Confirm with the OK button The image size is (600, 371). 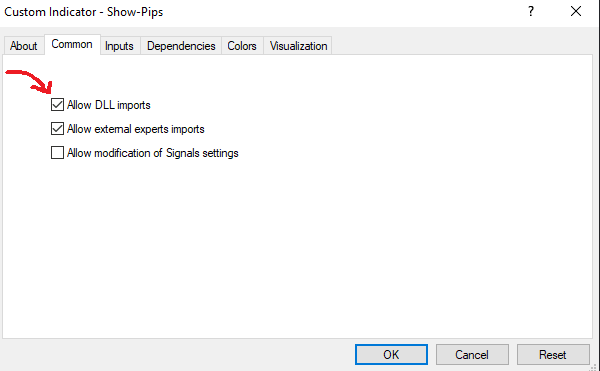[x=391, y=355]
